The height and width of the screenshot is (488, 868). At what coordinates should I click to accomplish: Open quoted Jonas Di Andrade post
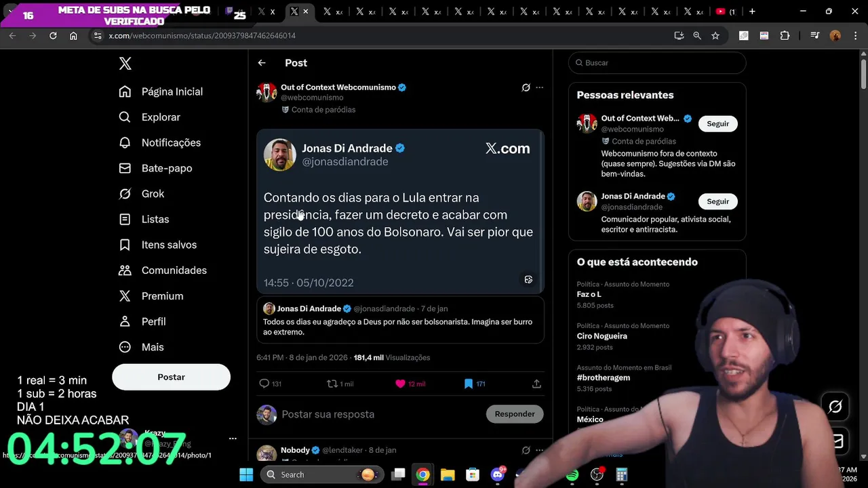[x=400, y=320]
